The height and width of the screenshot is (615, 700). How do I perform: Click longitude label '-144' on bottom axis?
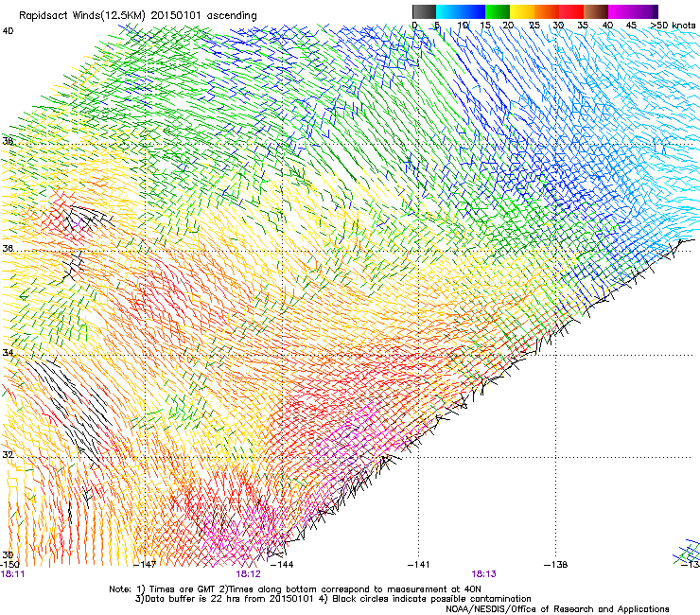pyautogui.click(x=282, y=564)
